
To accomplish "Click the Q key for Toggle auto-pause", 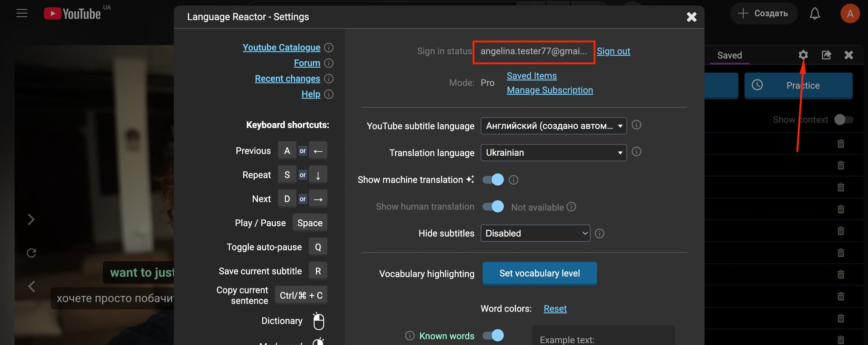I will (318, 247).
